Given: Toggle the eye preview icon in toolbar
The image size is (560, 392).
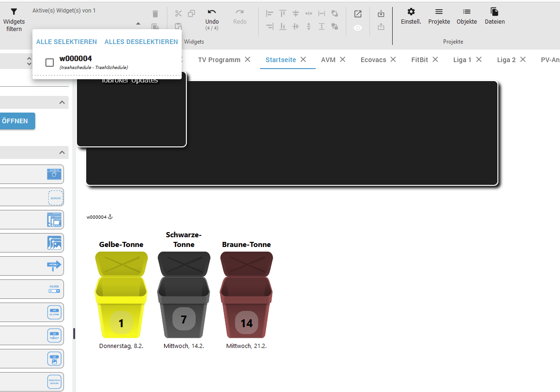Looking at the screenshot, I should pyautogui.click(x=358, y=28).
